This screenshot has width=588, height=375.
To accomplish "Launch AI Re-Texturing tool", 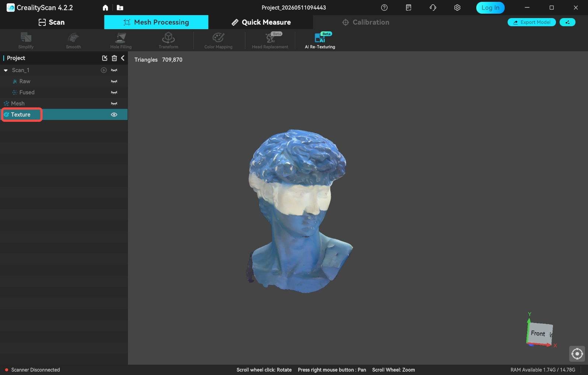I will coord(320,40).
